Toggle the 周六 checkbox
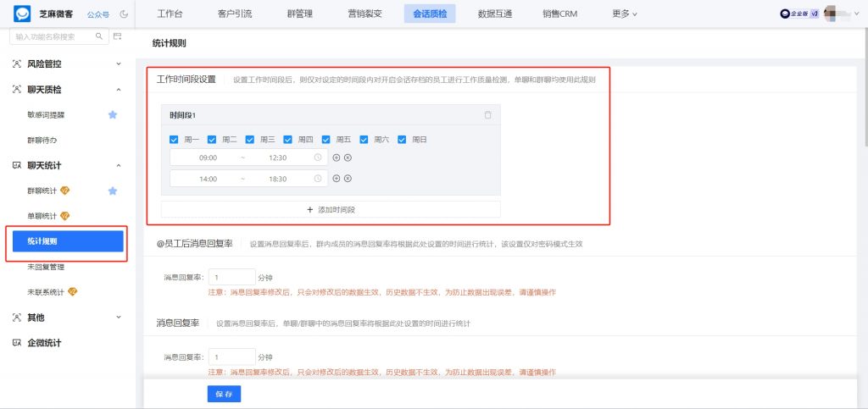This screenshot has height=409, width=868. point(364,140)
